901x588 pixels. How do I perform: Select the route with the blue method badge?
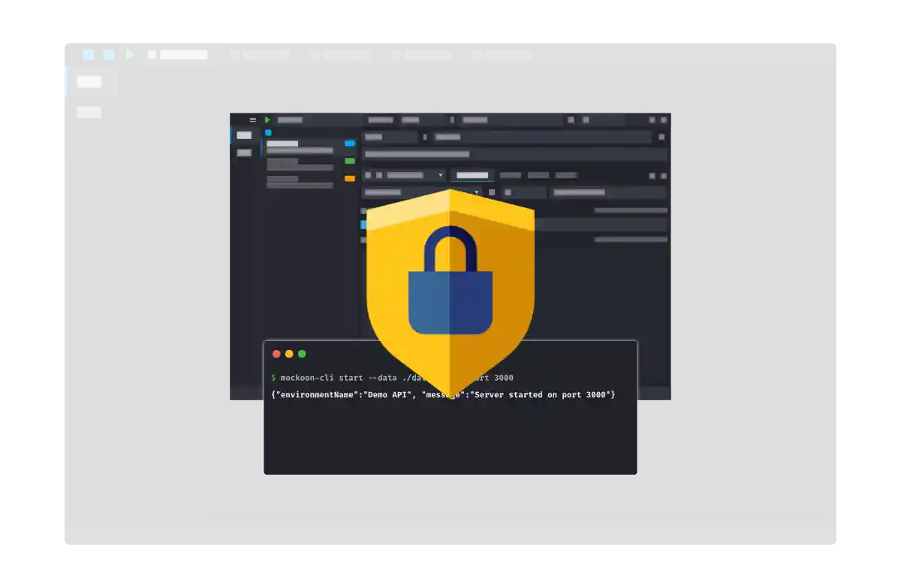[x=310, y=146]
